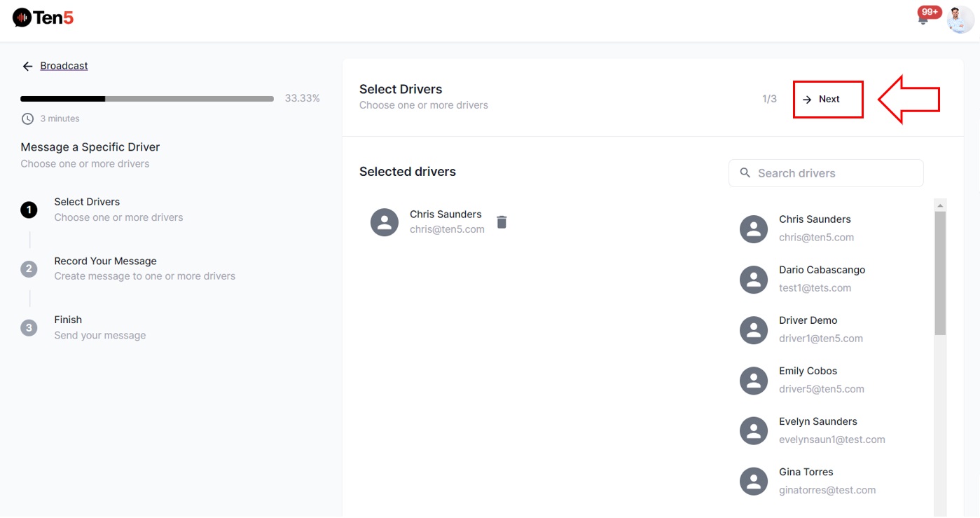Choose Evelyn Saunders from the list
980x518 pixels.
tap(817, 422)
